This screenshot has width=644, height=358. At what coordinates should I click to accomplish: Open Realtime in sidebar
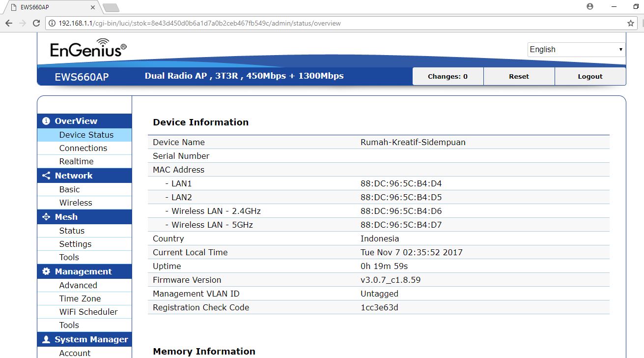click(84, 161)
